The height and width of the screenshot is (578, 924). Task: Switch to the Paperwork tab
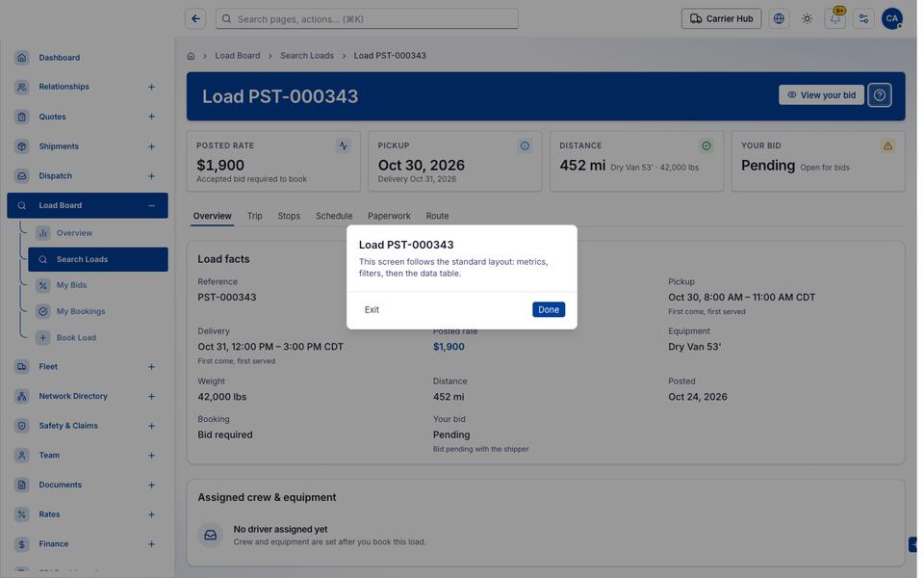point(389,216)
